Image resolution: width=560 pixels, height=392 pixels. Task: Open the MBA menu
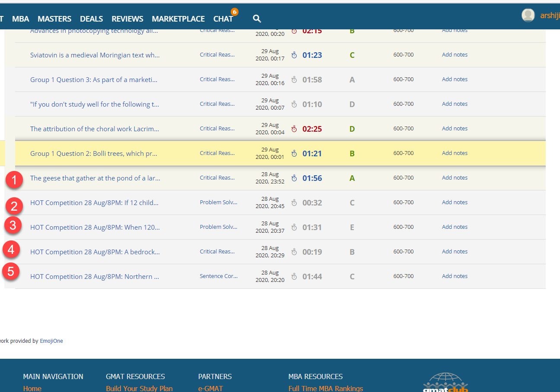pyautogui.click(x=20, y=19)
